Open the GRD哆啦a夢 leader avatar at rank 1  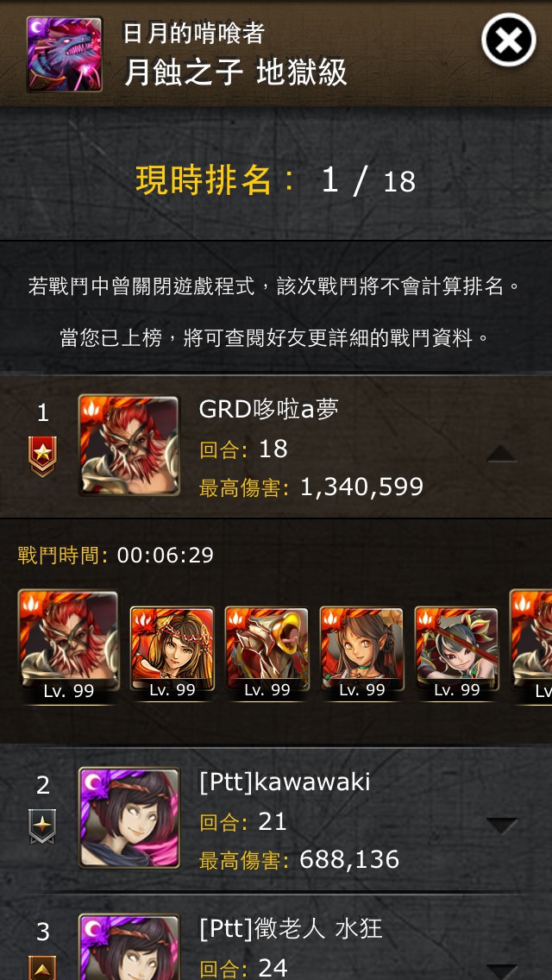(x=129, y=446)
